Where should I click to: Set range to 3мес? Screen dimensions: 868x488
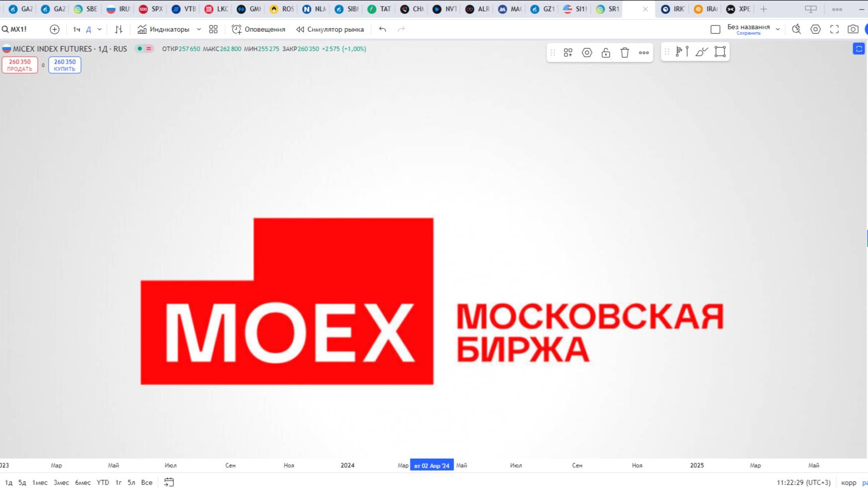61,483
